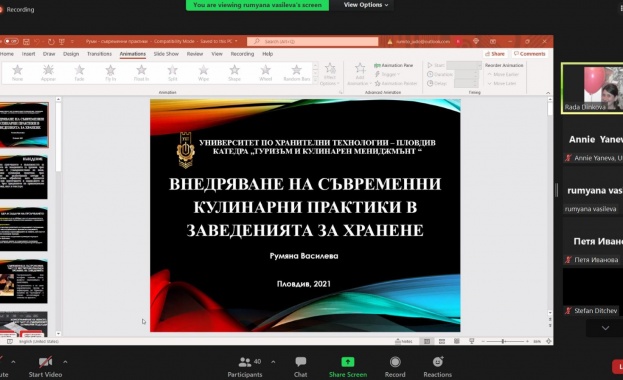Click Fit slide to window icon
This screenshot has height=380, width=623.
(549, 341)
